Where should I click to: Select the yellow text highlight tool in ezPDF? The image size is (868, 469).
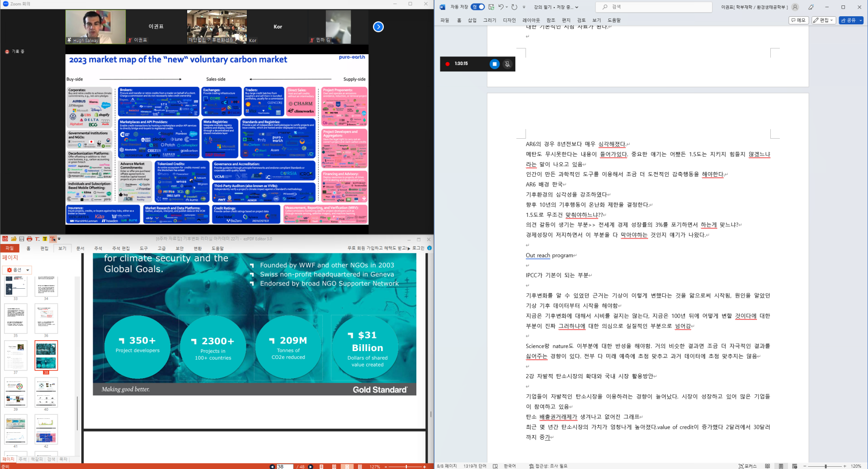coord(45,239)
